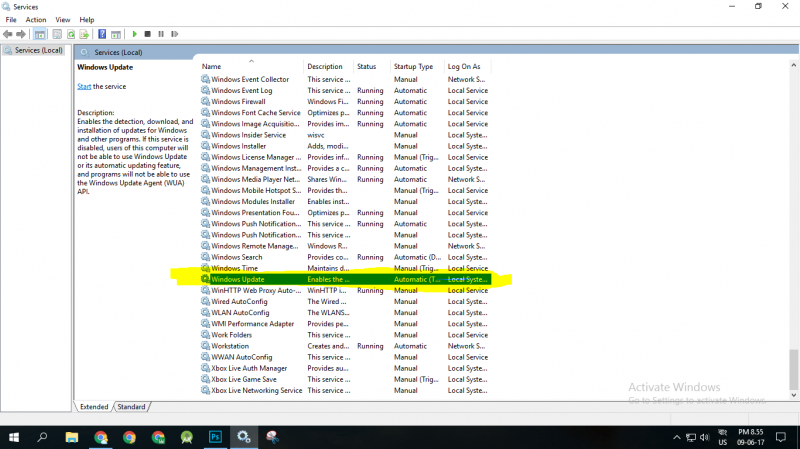800x449 pixels.
Task: Toggle the Show/Hide Console Tree toolbar button
Action: click(x=40, y=34)
